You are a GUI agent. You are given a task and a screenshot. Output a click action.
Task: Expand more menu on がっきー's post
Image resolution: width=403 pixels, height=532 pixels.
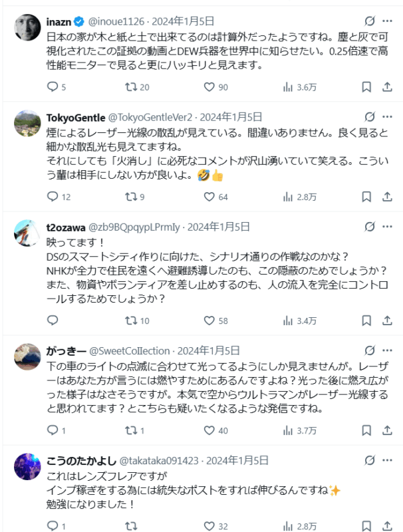390,350
